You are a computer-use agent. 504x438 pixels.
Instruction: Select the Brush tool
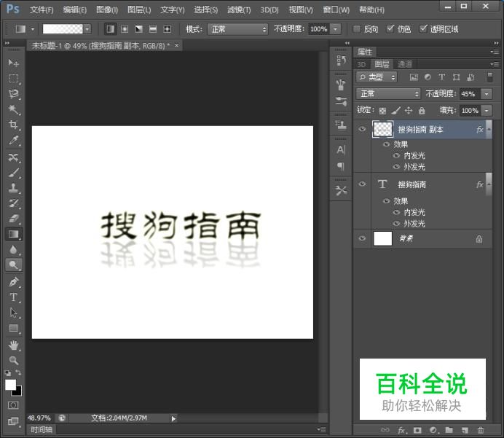pos(13,173)
